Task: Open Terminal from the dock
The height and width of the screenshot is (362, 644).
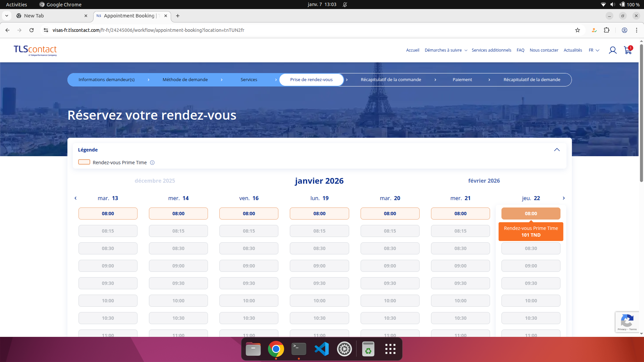Action: [x=299, y=349]
